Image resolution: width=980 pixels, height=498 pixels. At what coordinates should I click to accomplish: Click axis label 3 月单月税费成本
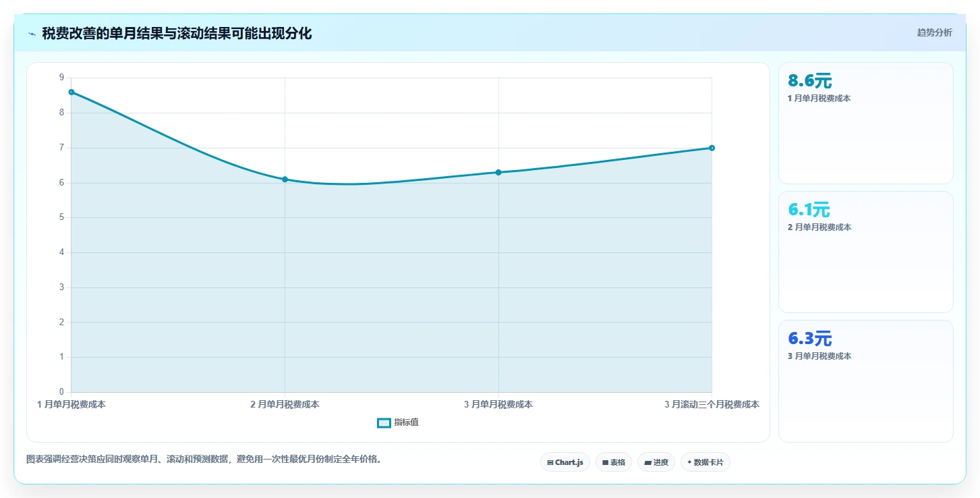tap(498, 404)
